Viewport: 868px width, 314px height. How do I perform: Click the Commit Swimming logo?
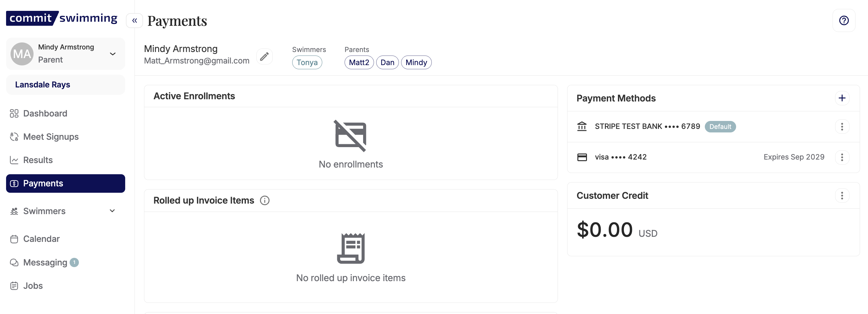62,18
